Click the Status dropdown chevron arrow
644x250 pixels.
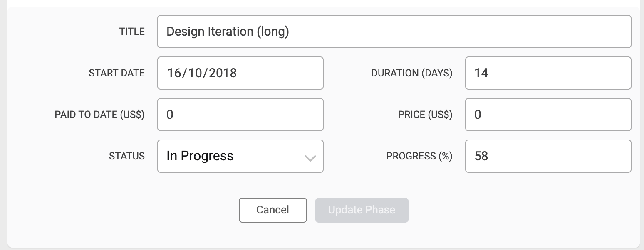310,157
